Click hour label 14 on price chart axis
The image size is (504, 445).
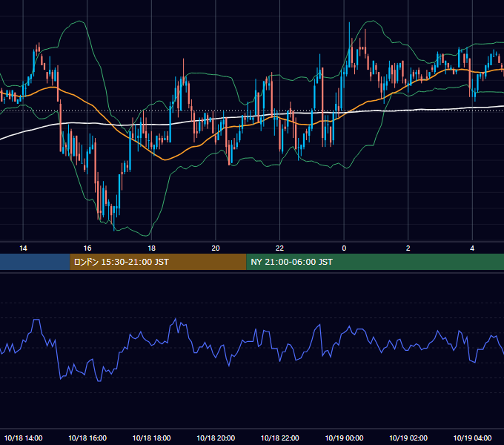click(23, 248)
